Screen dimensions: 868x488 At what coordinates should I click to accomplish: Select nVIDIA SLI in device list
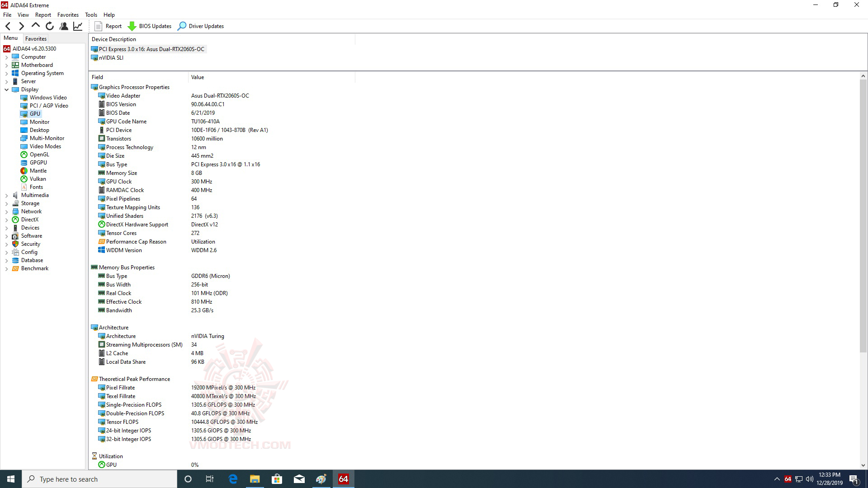[111, 58]
